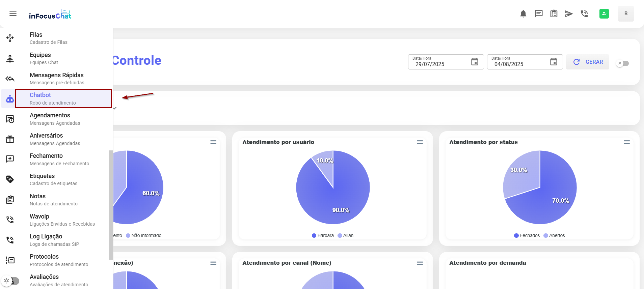The image size is (644, 289).
Task: Toggle the dark mode switch at bottom left
Action: (11, 281)
